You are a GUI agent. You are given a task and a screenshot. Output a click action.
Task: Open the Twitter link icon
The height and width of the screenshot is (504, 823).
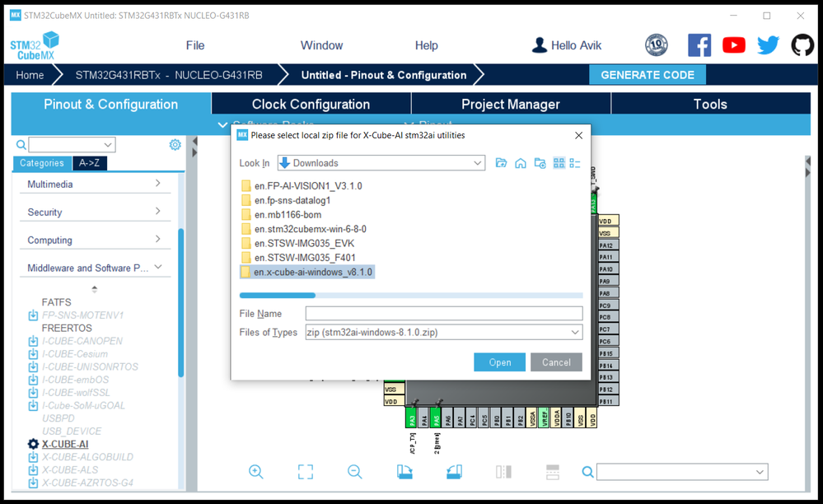(x=768, y=45)
